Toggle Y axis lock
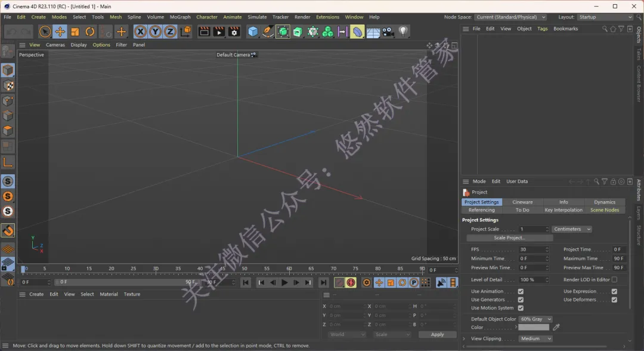This screenshot has height=351, width=644. [x=155, y=32]
